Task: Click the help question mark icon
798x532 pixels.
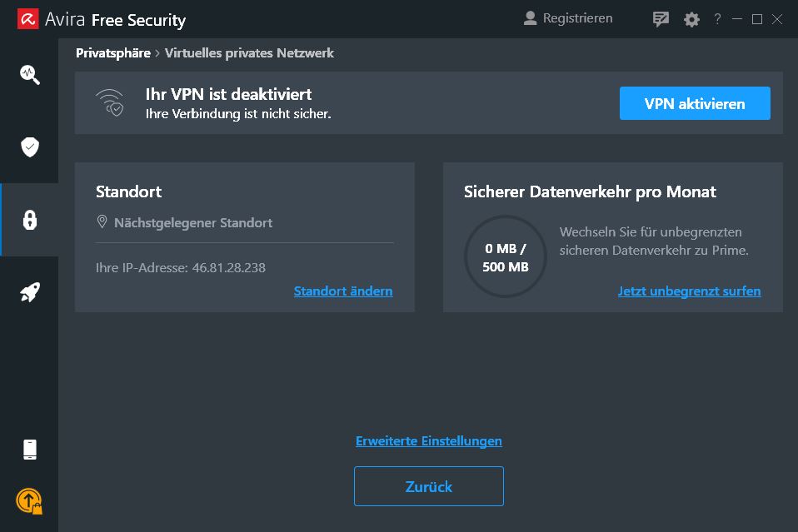Action: tap(717, 19)
